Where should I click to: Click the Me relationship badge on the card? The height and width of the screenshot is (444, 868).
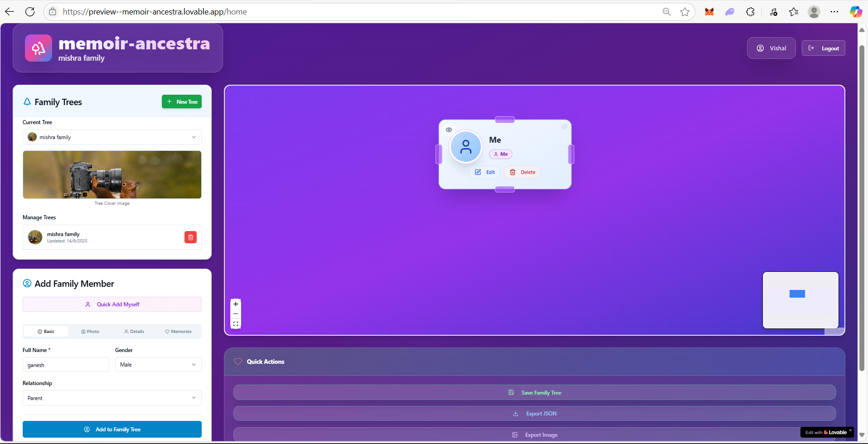(501, 154)
